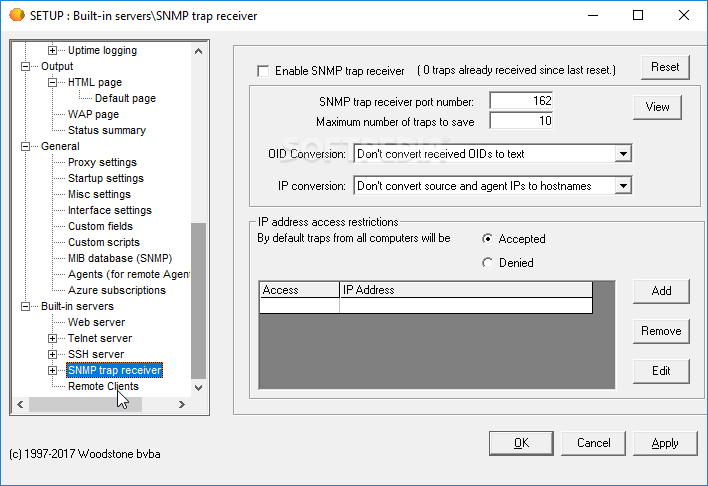Viewport: 708px width, 486px height.
Task: Close the SETUP window
Action: (x=684, y=15)
